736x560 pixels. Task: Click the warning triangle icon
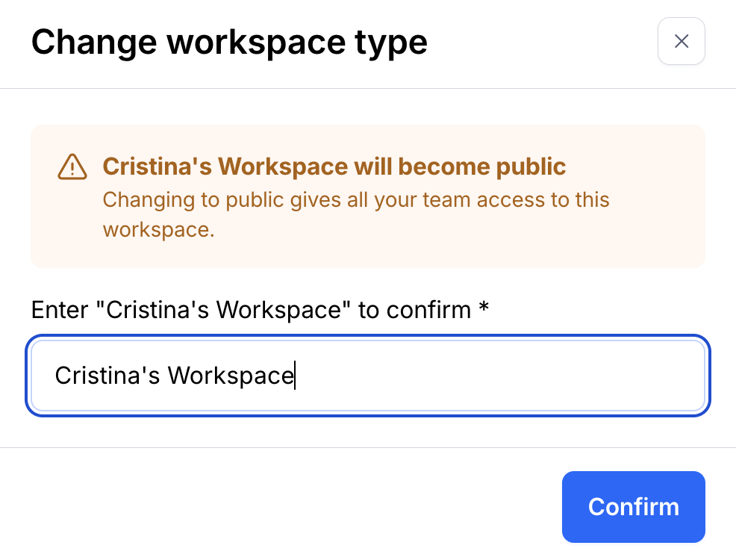(72, 167)
